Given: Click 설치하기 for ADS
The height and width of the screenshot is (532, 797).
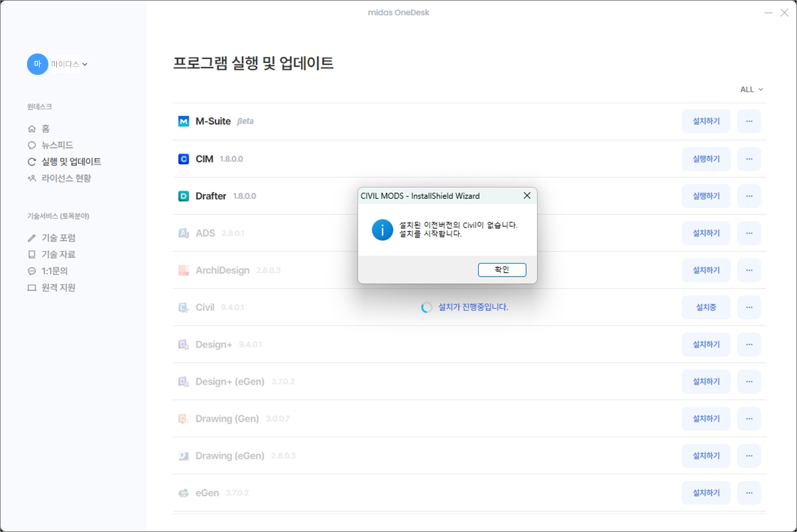Looking at the screenshot, I should pos(706,233).
